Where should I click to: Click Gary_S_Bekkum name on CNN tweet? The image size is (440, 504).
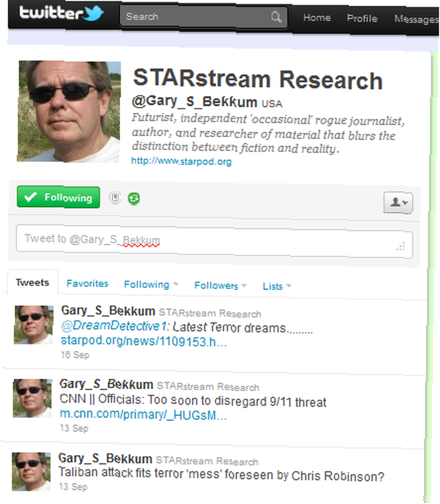click(107, 384)
